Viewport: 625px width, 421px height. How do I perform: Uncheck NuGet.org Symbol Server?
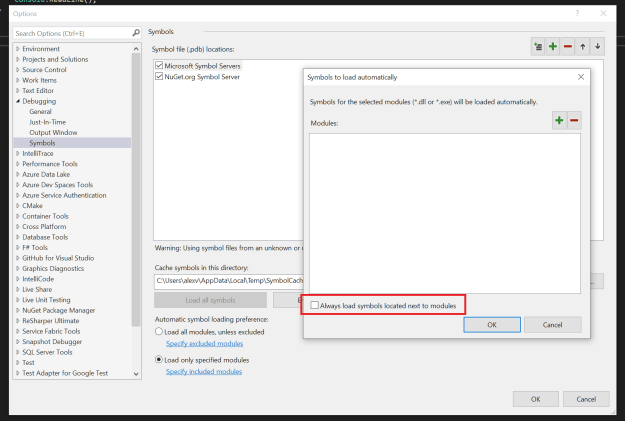(160, 76)
